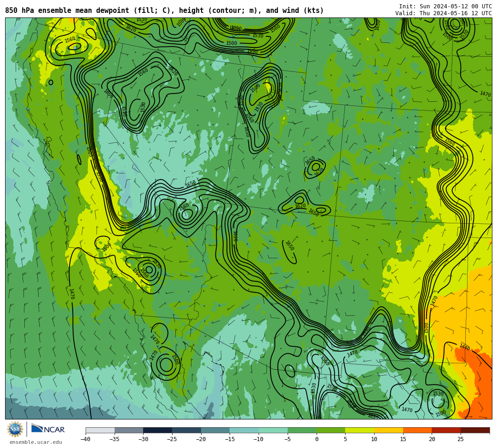Click the NCAR logo
The image size is (497, 448).
point(48,429)
